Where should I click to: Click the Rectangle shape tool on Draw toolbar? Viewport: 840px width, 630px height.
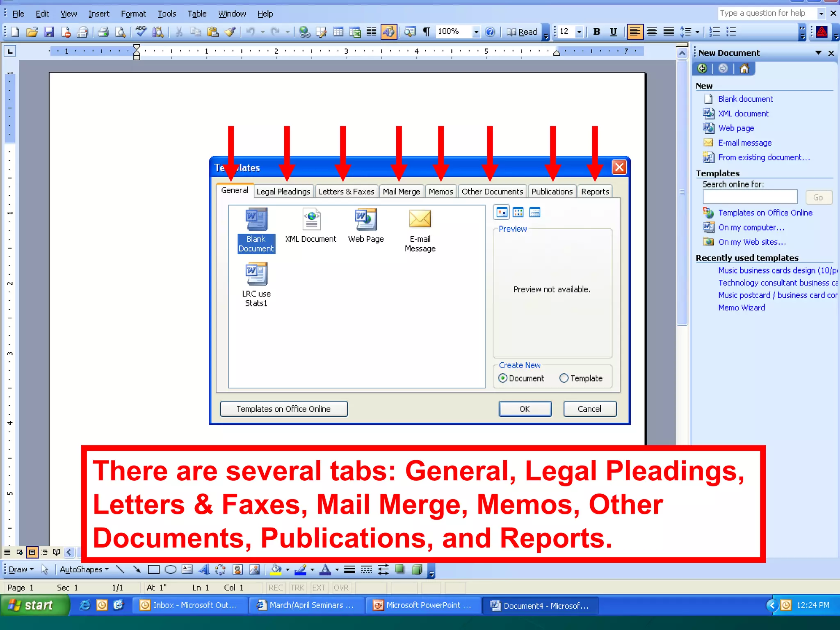[154, 569]
